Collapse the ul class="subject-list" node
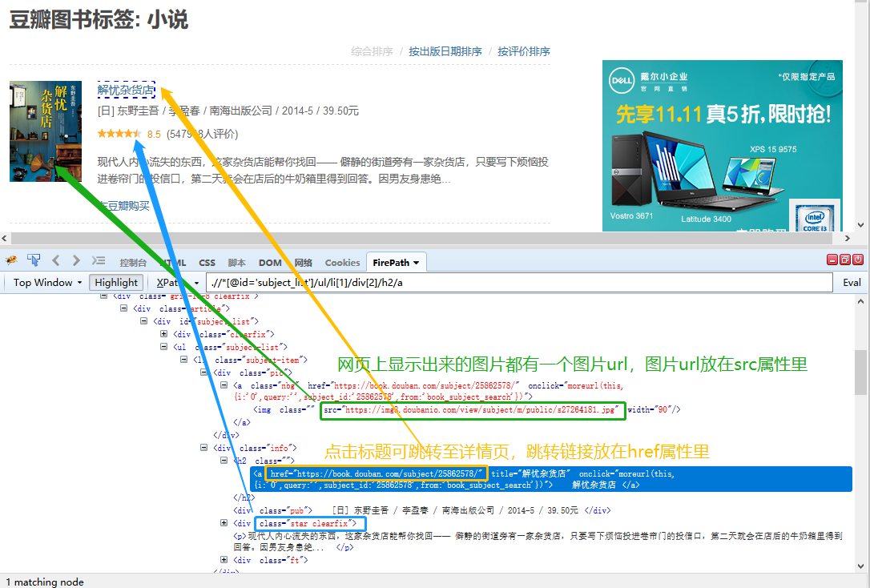This screenshot has width=870, height=588. (163, 346)
